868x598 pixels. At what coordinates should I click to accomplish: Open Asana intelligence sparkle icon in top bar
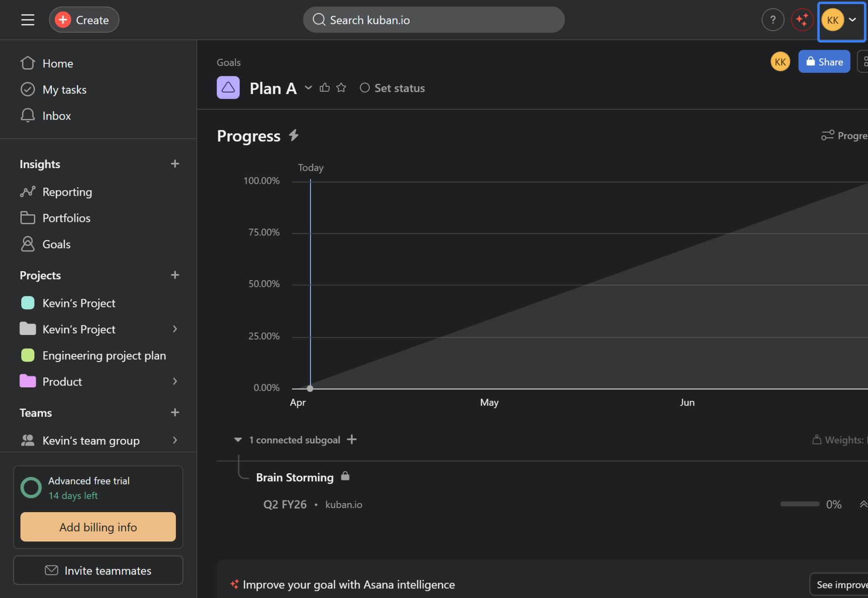point(802,20)
